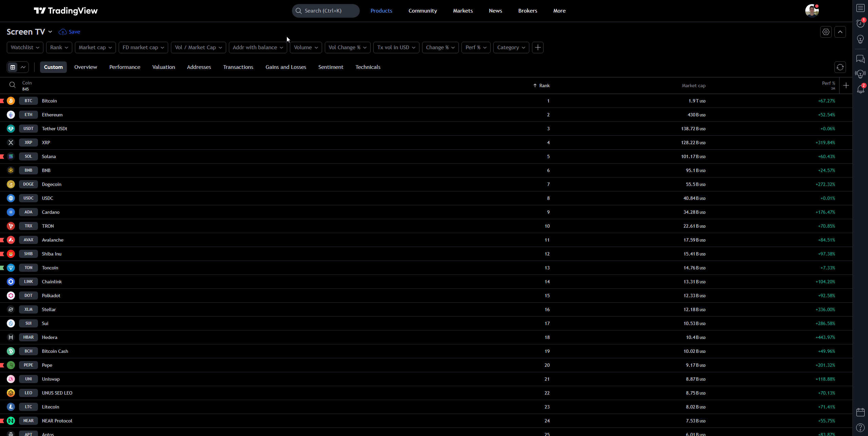Viewport: 868px width, 436px height.
Task: Open the user profile avatar
Action: [812, 11]
